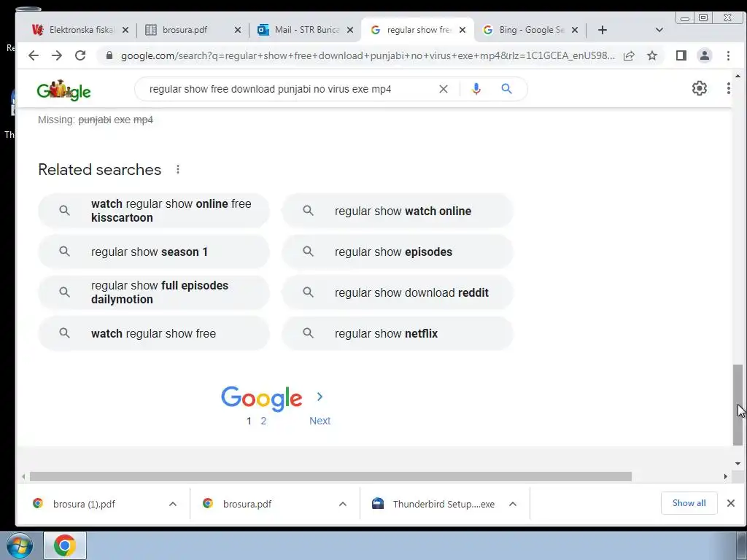747x560 pixels.
Task: Click the site lock icon in address bar
Action: click(x=109, y=55)
